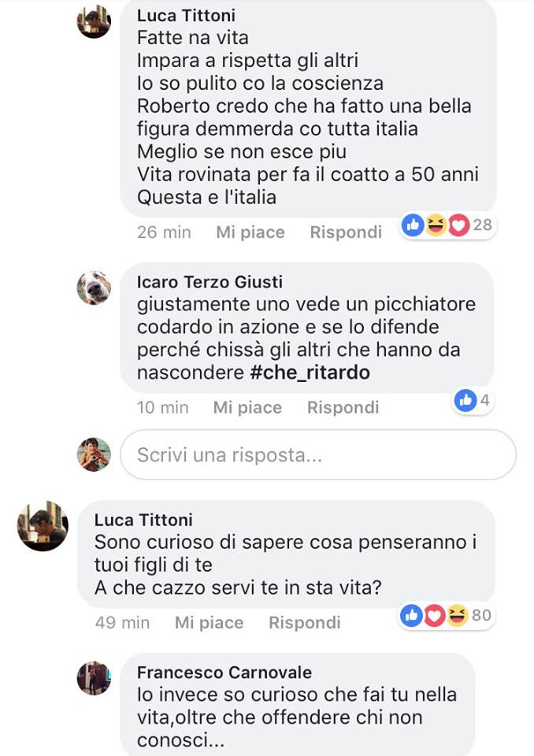Open the #che_ritardo hashtag
The height and width of the screenshot is (756, 534).
[x=310, y=372]
